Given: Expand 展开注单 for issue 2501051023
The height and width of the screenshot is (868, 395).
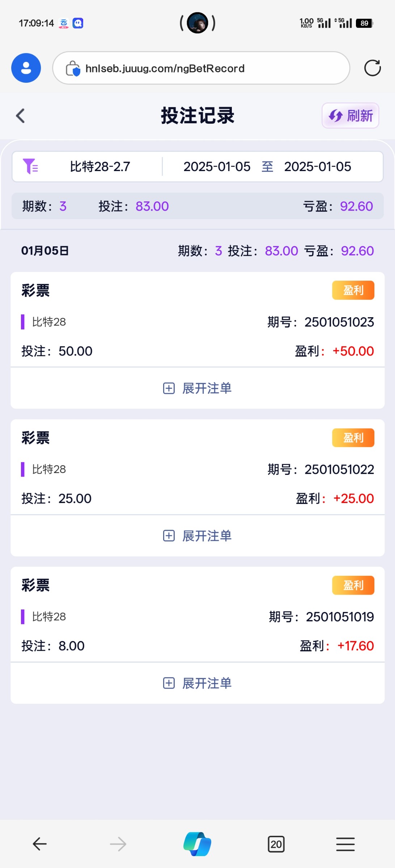Looking at the screenshot, I should click(x=197, y=388).
